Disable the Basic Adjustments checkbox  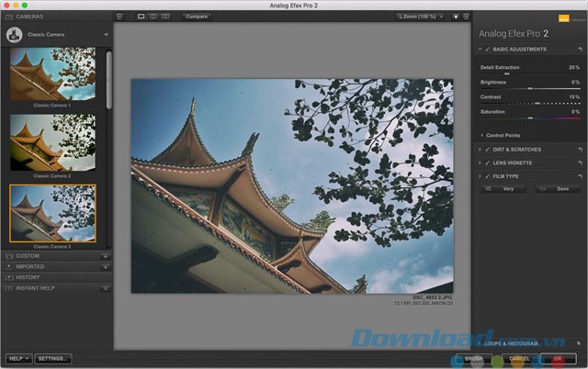(487, 49)
